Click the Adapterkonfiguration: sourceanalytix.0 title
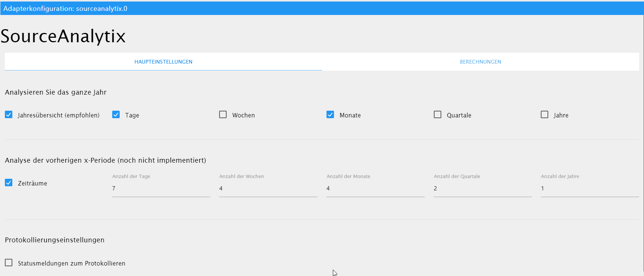This screenshot has width=644, height=276. pos(65,9)
